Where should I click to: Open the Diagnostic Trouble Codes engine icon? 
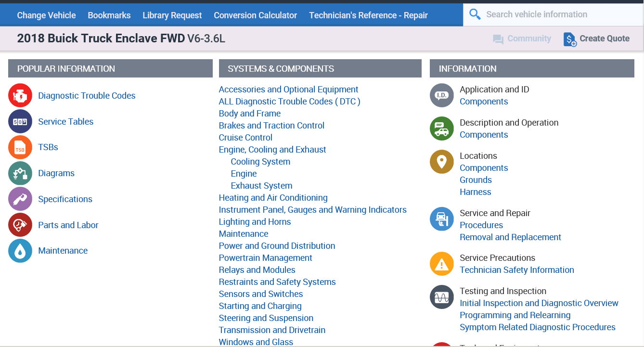coord(20,96)
